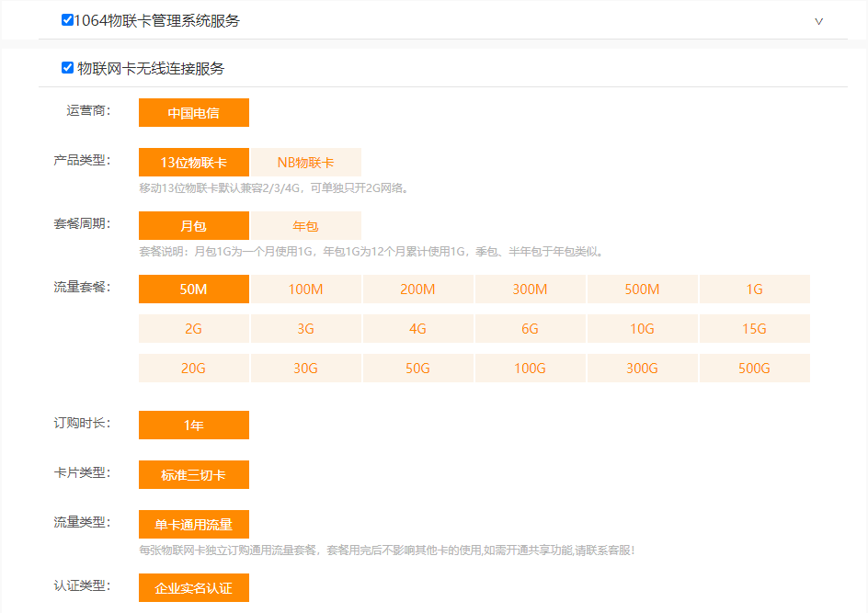Viewport: 868px width, 613px height.
Task: Pick the 1G data plan
Action: pyautogui.click(x=755, y=289)
